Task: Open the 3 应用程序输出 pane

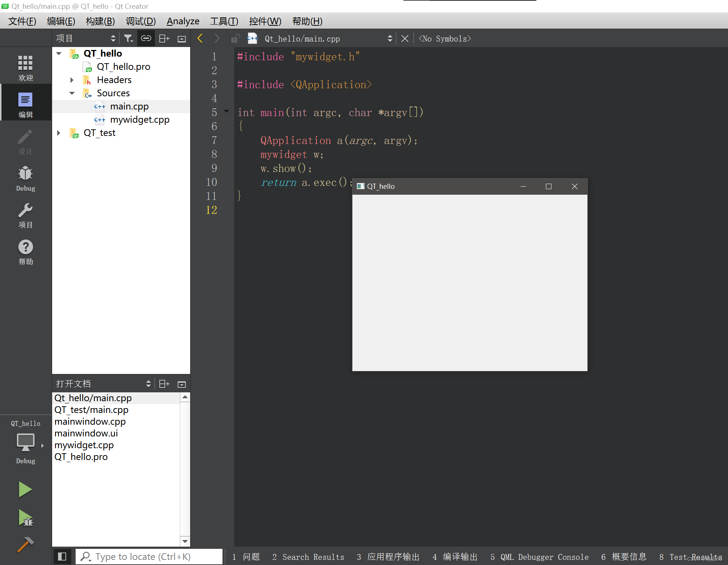Action: [388, 557]
